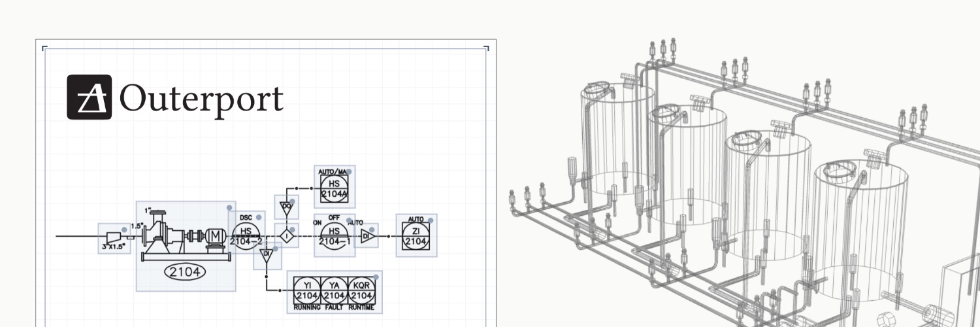Select the HS 2104-1 instrument bubble

(x=335, y=235)
